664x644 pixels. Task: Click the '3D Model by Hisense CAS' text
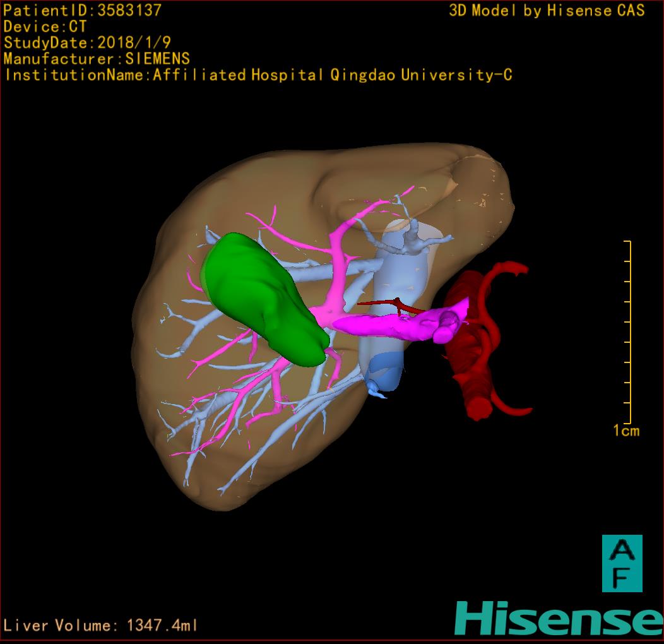tap(547, 10)
